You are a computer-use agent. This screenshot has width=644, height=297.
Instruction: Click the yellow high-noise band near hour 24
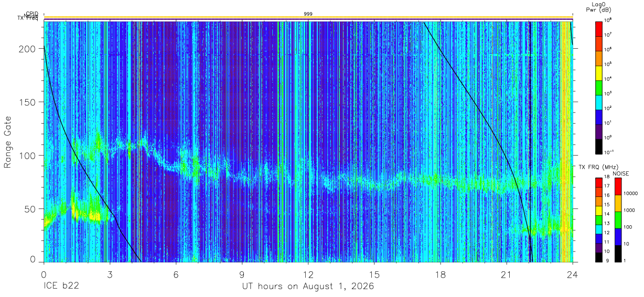(x=565, y=141)
